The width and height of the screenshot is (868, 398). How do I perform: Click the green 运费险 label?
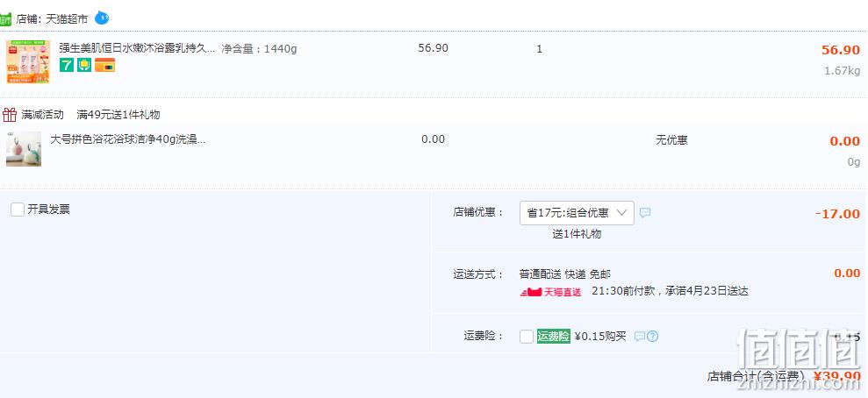(x=553, y=336)
